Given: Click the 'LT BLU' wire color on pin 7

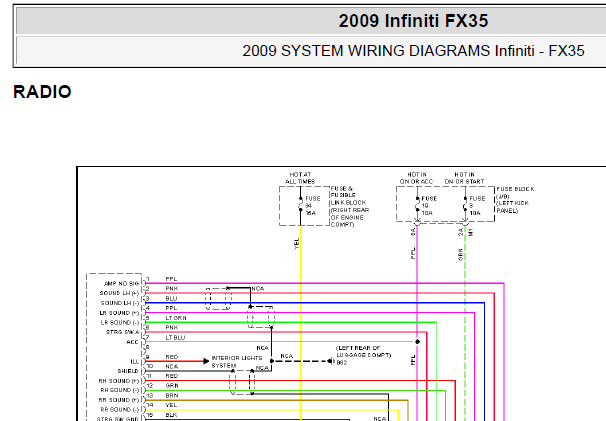Looking at the screenshot, I should coord(175,337).
